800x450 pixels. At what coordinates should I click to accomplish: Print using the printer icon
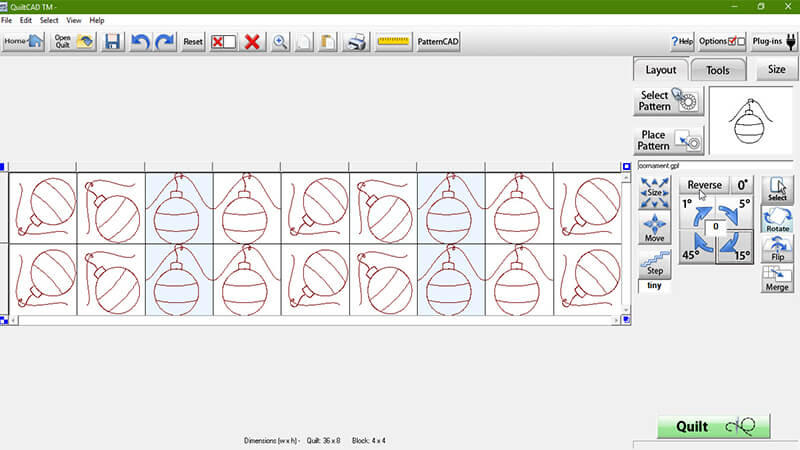coord(354,42)
